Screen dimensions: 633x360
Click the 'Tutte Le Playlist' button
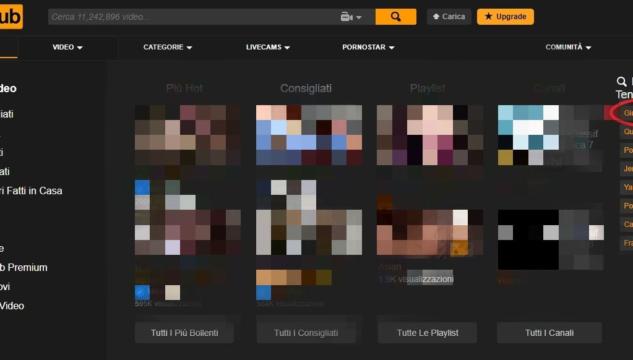(428, 333)
